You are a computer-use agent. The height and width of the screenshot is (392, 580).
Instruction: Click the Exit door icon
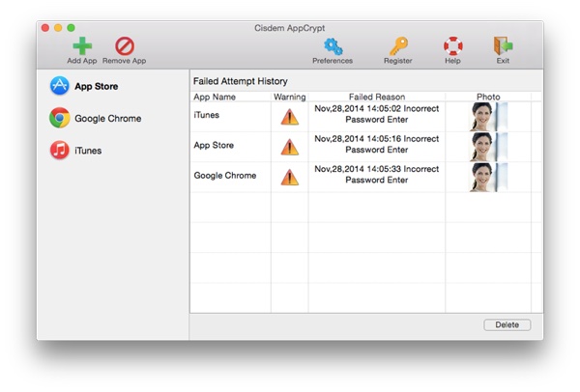point(503,45)
